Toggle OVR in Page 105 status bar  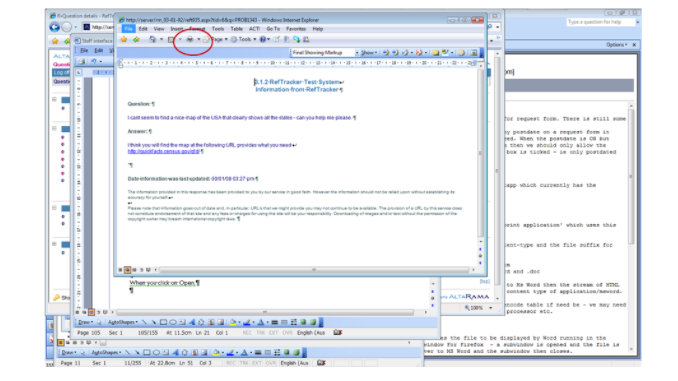287,333
